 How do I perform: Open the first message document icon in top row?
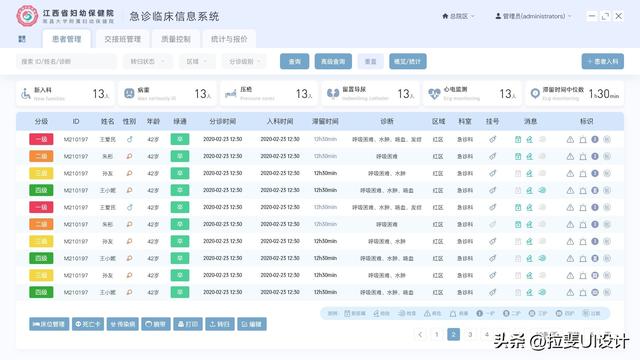(x=518, y=140)
